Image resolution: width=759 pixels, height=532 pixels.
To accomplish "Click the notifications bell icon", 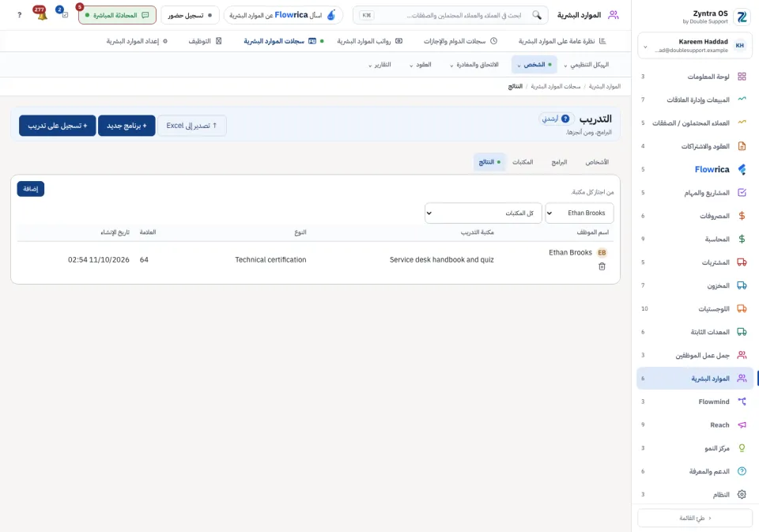I will (42, 15).
